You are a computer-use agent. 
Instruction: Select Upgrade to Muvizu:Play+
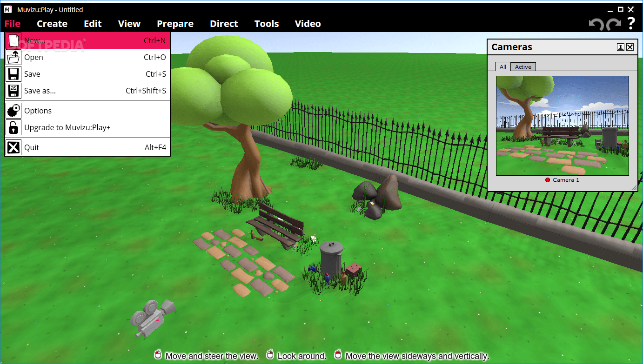87,127
